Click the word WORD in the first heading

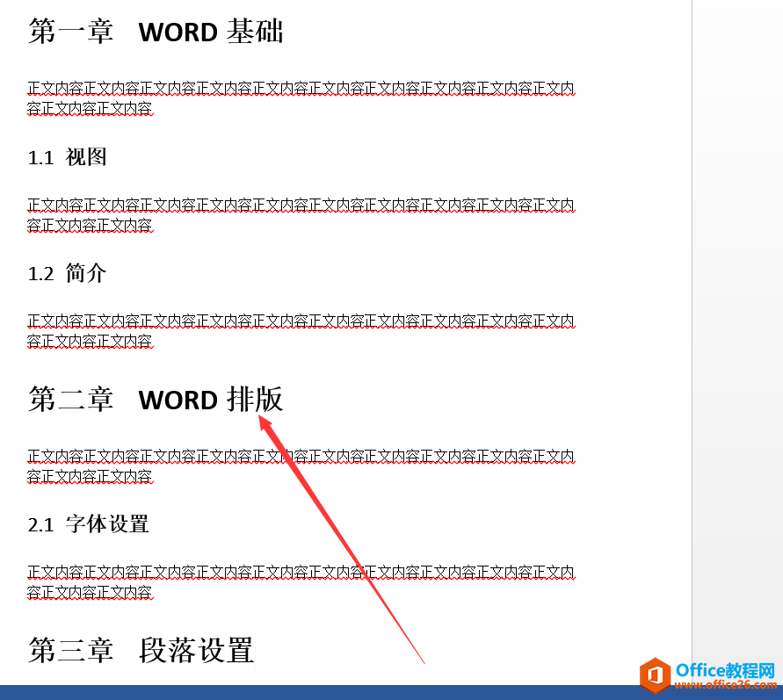pyautogui.click(x=178, y=32)
